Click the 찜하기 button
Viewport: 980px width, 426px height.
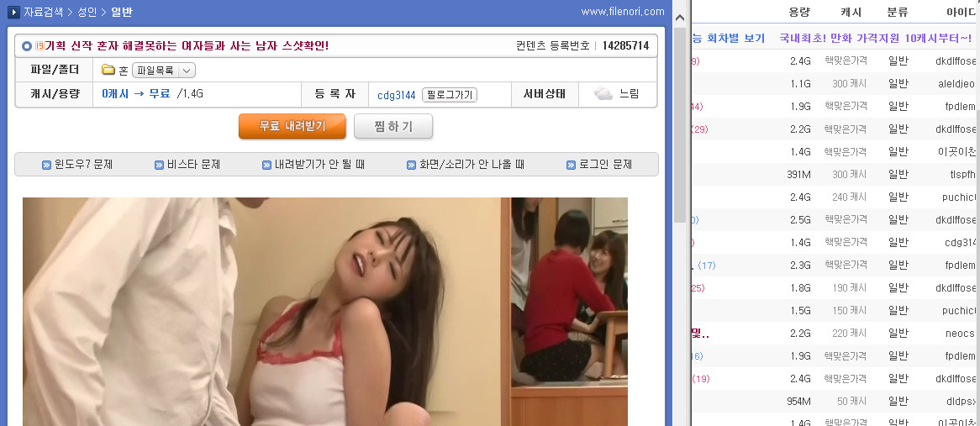[x=393, y=126]
